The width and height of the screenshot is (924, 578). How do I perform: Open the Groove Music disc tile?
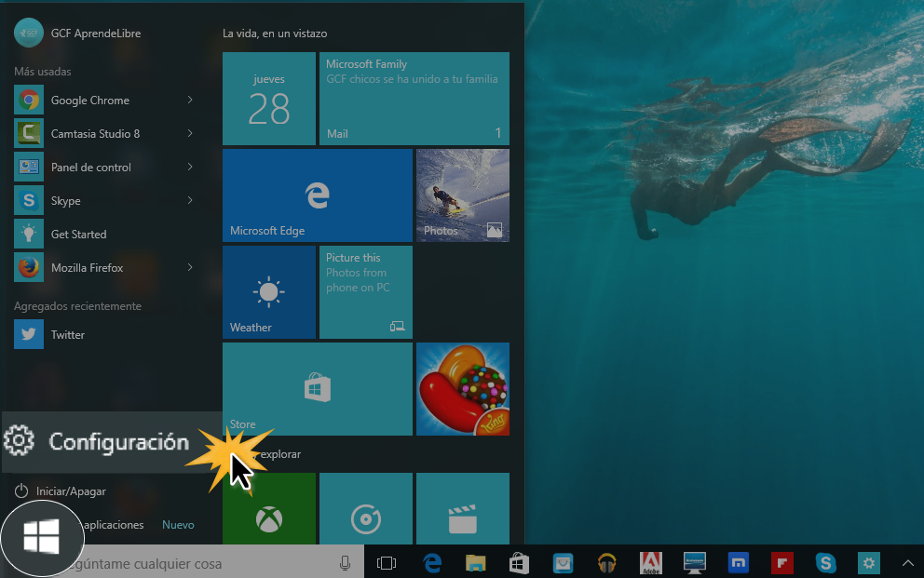(366, 508)
